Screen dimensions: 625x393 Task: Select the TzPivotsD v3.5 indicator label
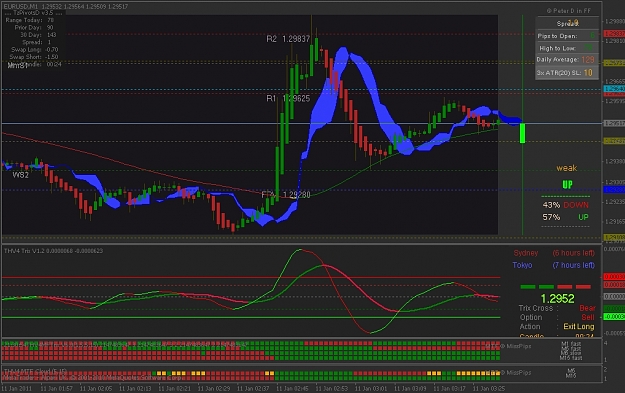tap(34, 13)
